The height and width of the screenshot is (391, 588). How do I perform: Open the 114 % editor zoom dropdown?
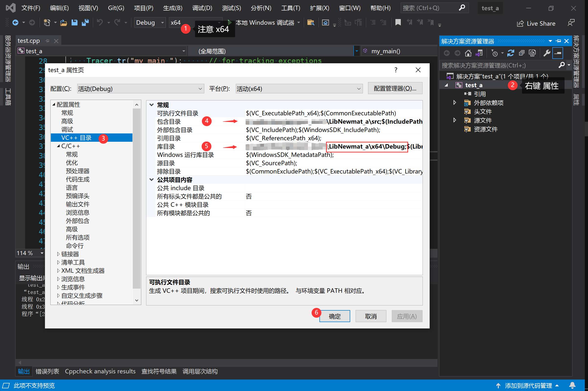(x=42, y=253)
